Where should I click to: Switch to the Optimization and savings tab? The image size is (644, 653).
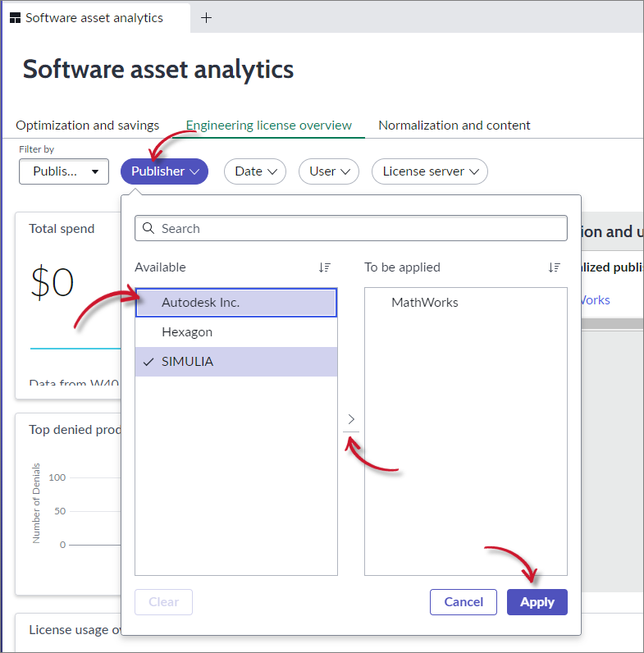coord(88,125)
